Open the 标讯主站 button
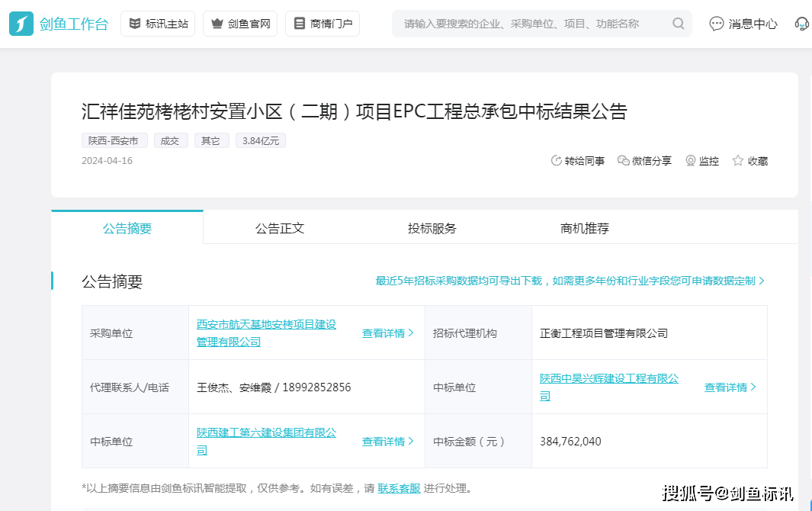 158,24
